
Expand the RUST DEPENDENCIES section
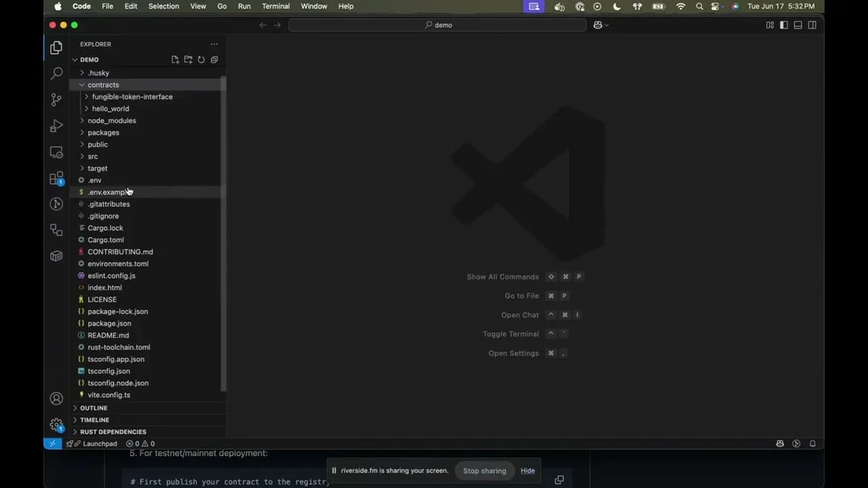click(x=149, y=432)
